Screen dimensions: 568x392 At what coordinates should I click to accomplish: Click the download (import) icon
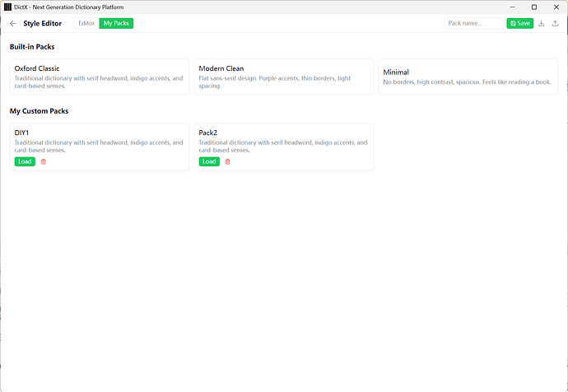(541, 24)
